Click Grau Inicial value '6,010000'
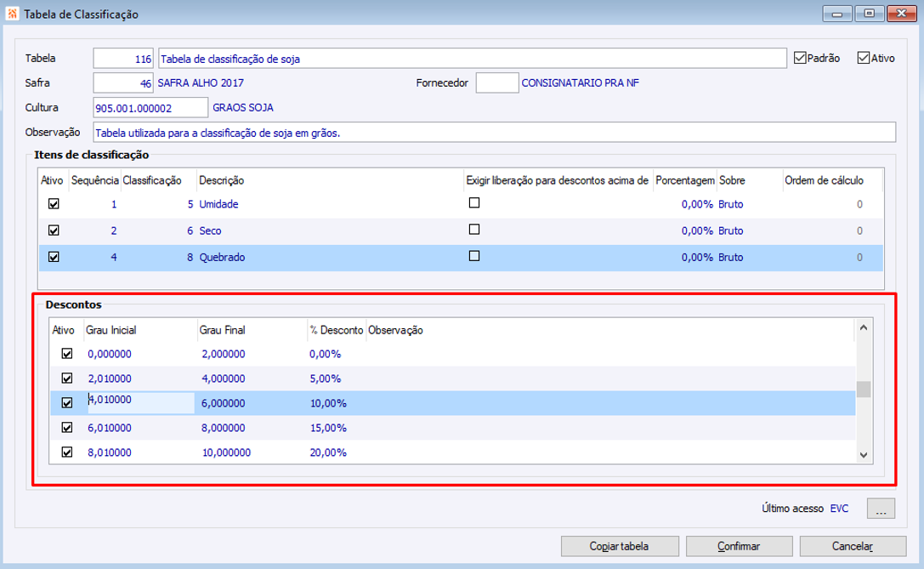Viewport: 924px width, 569px height. coord(110,428)
